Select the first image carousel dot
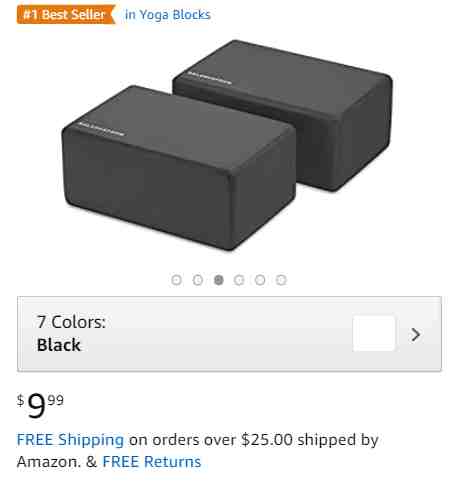The height and width of the screenshot is (484, 454). coord(176,280)
